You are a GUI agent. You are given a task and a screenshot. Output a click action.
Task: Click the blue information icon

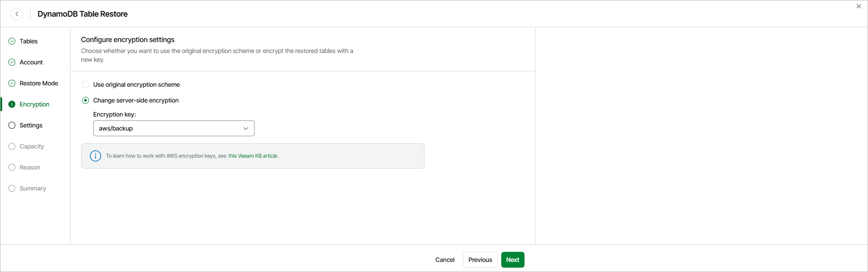(x=96, y=156)
